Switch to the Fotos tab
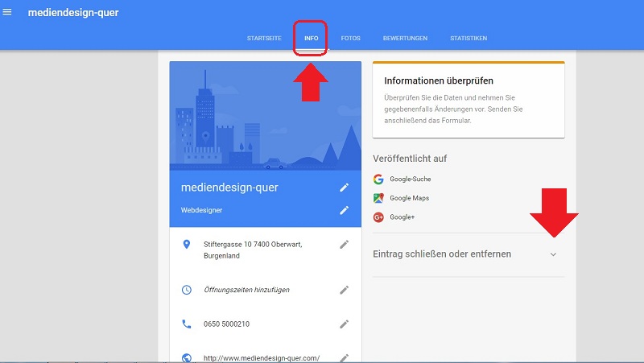This screenshot has width=644, height=363. (350, 38)
